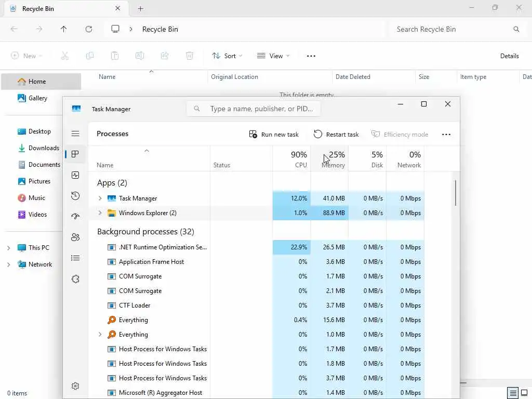Open Pictures folder in navigation pane

(34, 181)
